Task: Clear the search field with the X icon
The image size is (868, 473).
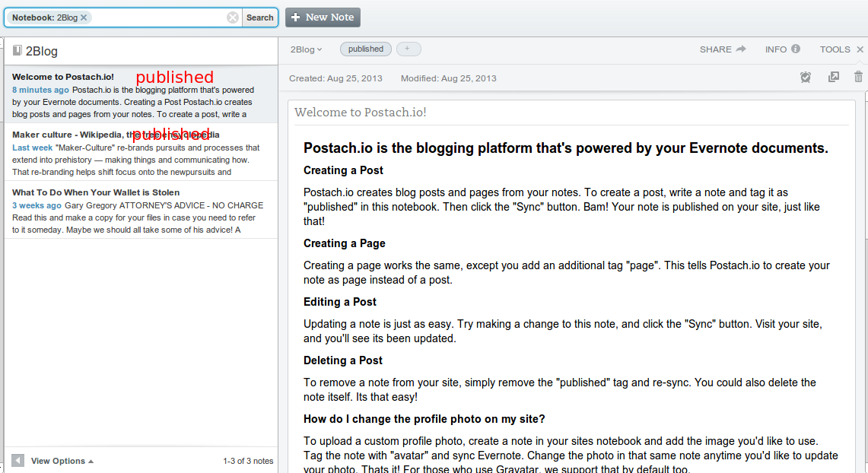Action: 233,17
